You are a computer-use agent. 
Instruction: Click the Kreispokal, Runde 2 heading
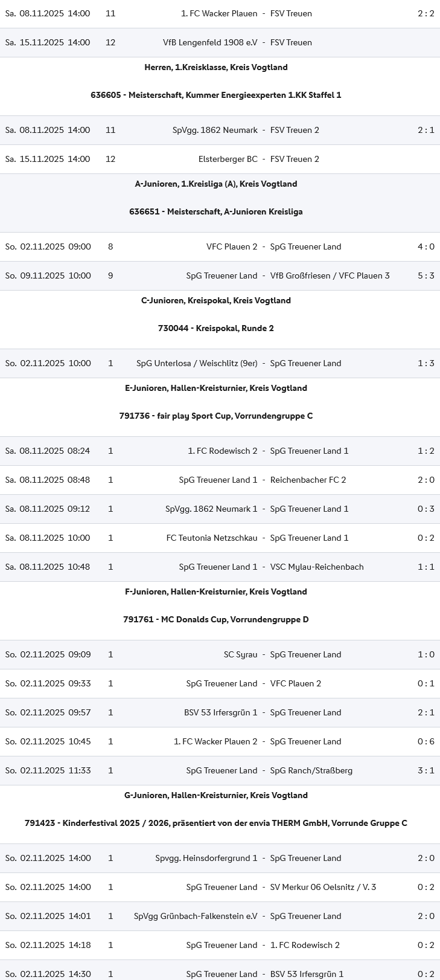coord(216,328)
